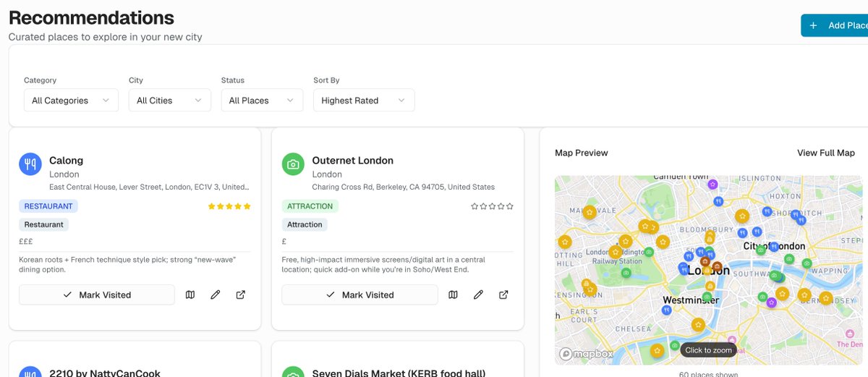Set Outernet London's empty star rating
Screen dimensions: 868x377
pyautogui.click(x=492, y=206)
